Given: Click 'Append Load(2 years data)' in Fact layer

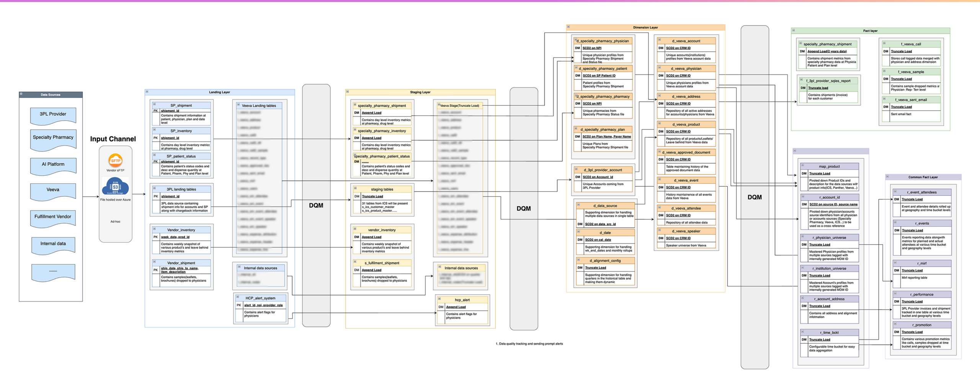Looking at the screenshot, I should point(827,51).
